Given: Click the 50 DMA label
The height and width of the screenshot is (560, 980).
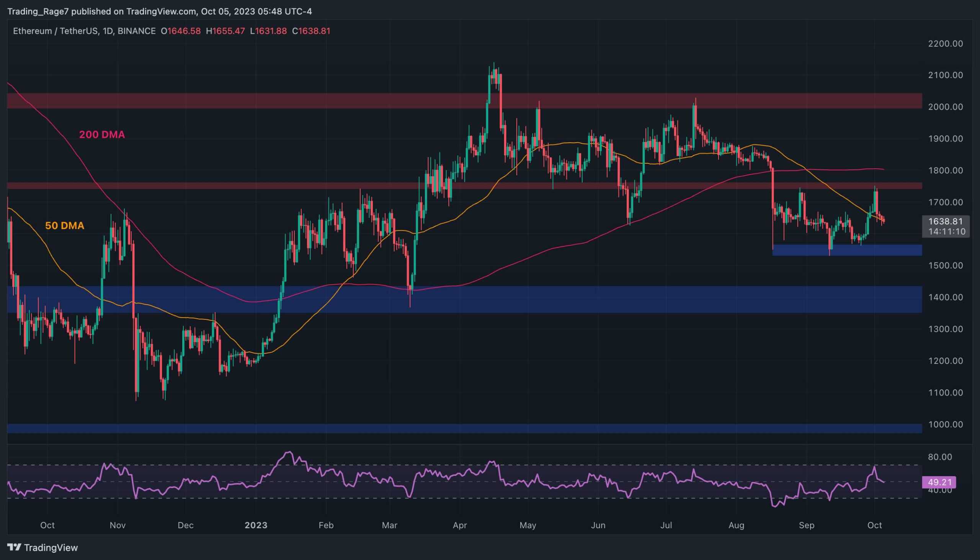Looking at the screenshot, I should click(x=65, y=226).
